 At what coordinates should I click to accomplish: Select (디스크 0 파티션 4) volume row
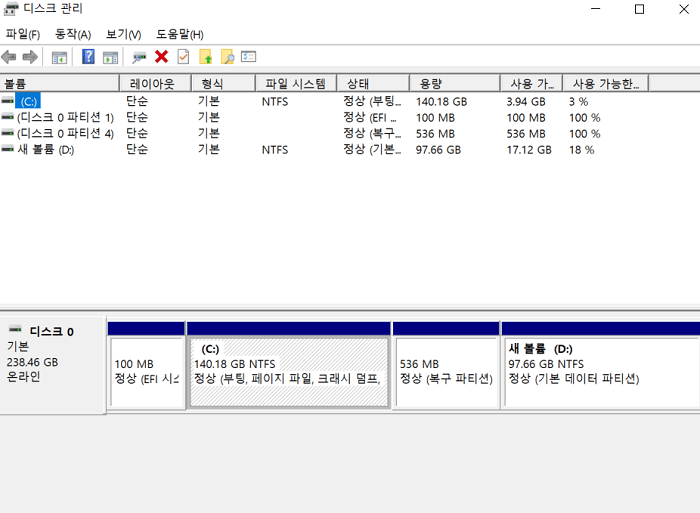(65, 133)
